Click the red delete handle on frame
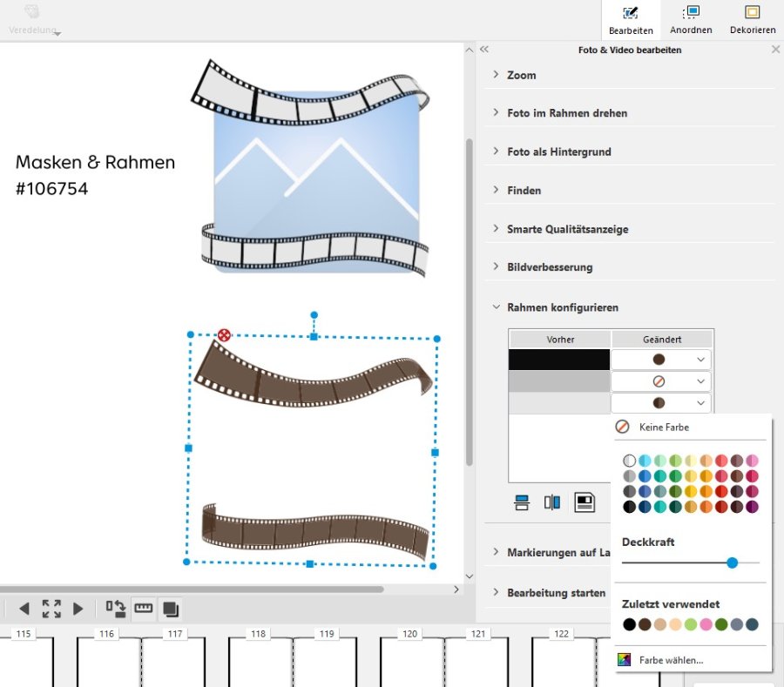Screen dimensions: 784x687 224,335
